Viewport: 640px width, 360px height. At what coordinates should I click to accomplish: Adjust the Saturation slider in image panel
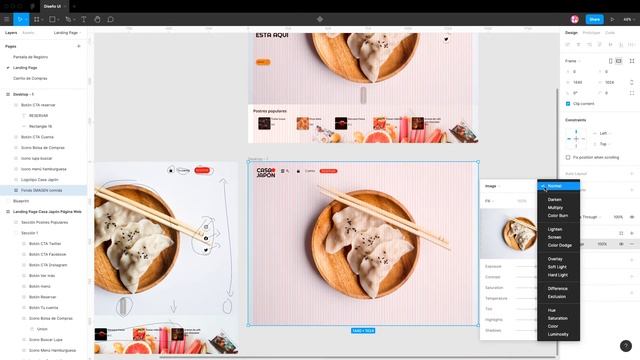pos(526,288)
